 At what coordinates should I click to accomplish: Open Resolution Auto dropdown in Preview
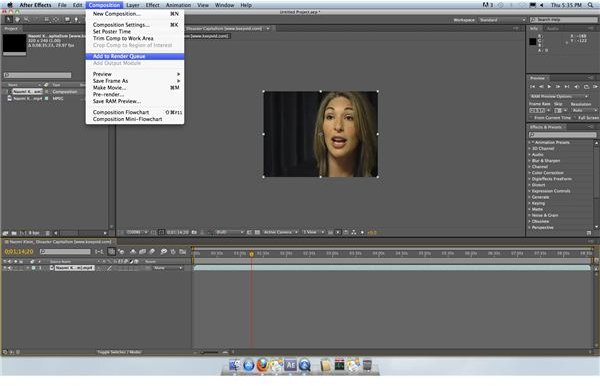tap(584, 111)
